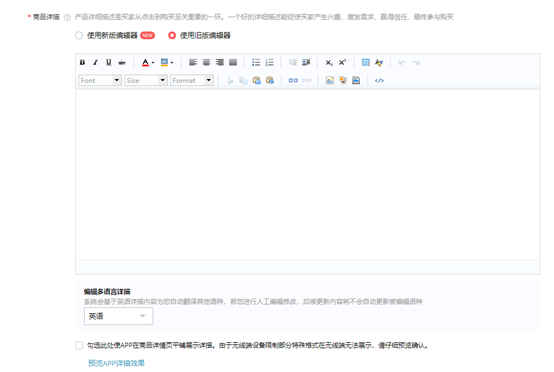The width and height of the screenshot is (554, 372).
Task: Click the help icon next to 商品详描
Action: [67, 17]
